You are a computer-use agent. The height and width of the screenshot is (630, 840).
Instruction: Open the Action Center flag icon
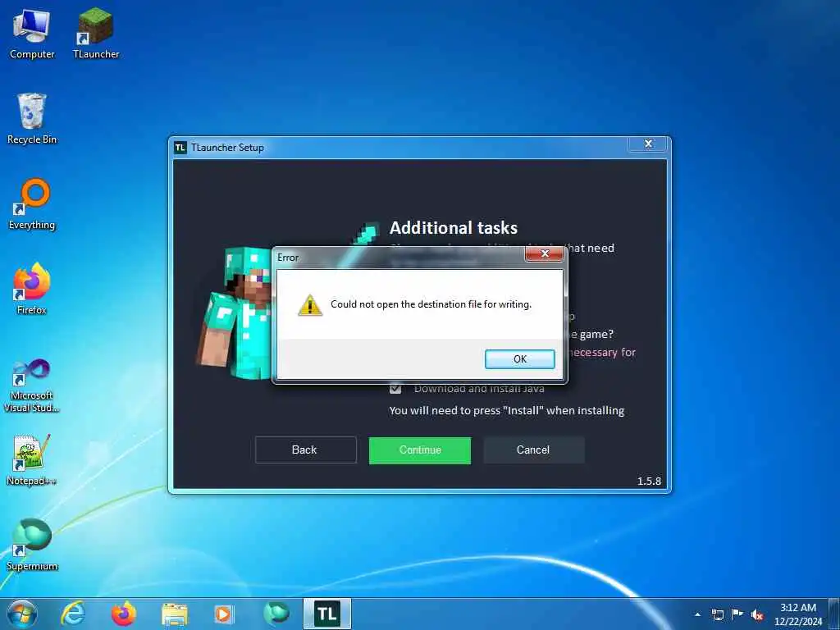pyautogui.click(x=737, y=614)
